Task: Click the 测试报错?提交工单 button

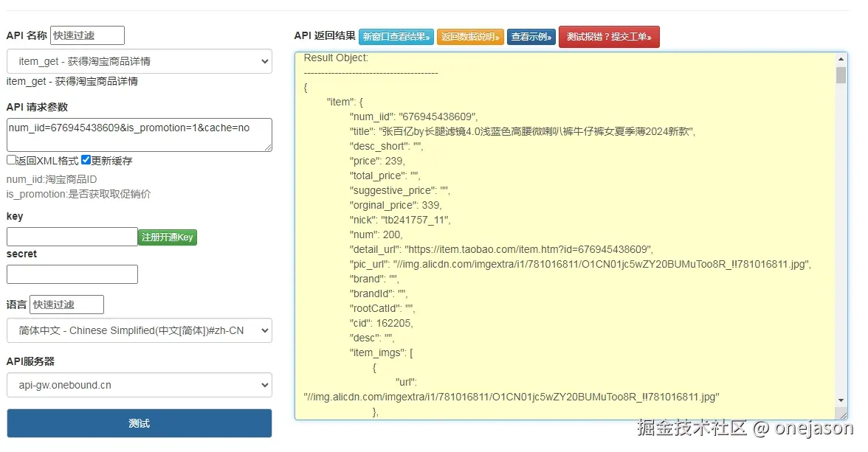Action: pyautogui.click(x=609, y=37)
